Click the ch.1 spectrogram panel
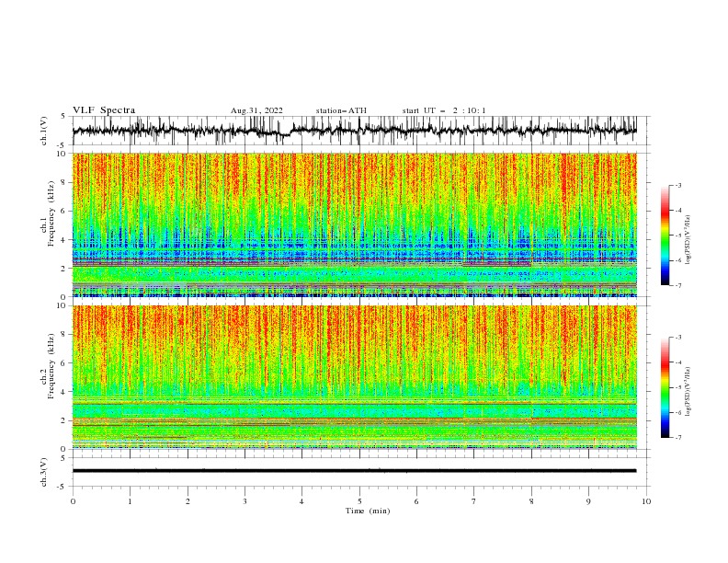Image resolution: width=728 pixels, height=563 pixels. click(x=355, y=224)
